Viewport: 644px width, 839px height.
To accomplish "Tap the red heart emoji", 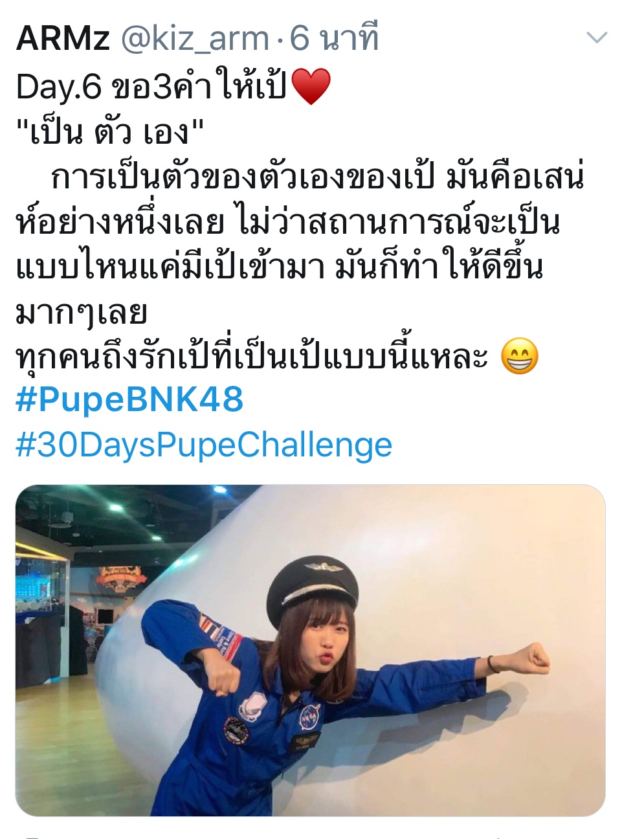I will tap(311, 87).
